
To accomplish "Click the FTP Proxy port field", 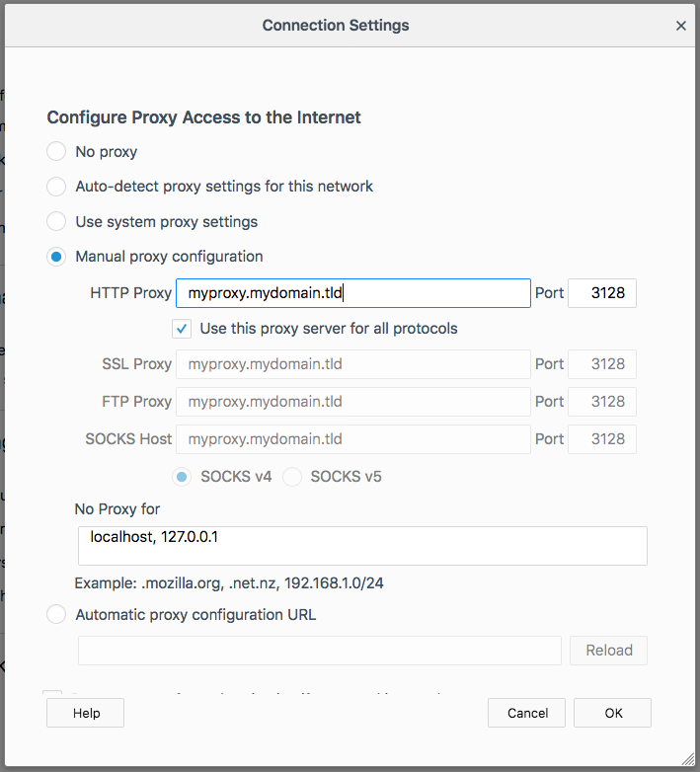I will coord(601,402).
